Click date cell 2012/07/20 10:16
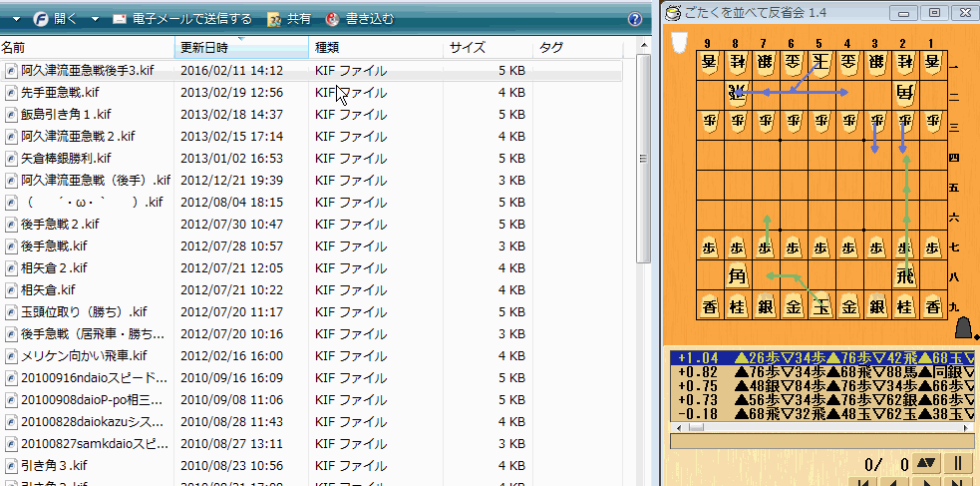The width and height of the screenshot is (980, 486). [232, 334]
